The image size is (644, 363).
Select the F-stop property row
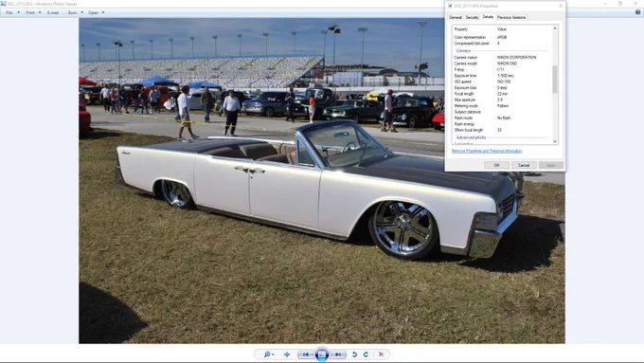pos(502,69)
